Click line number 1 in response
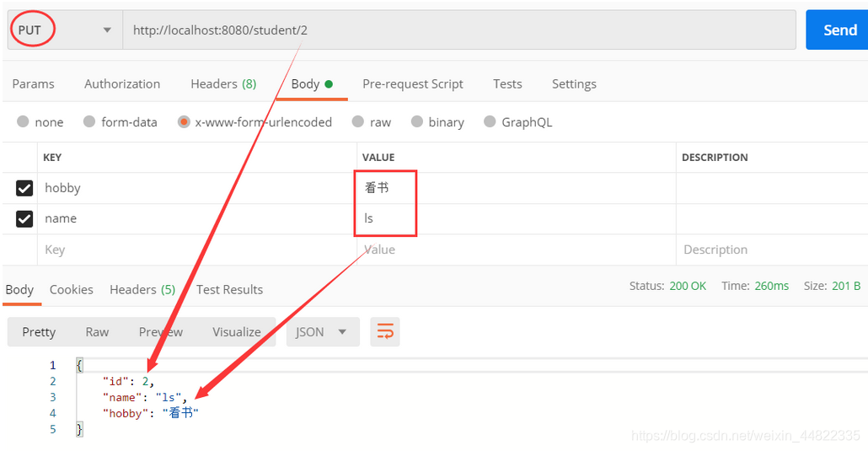Viewport: 868px width, 451px height. 52,365
